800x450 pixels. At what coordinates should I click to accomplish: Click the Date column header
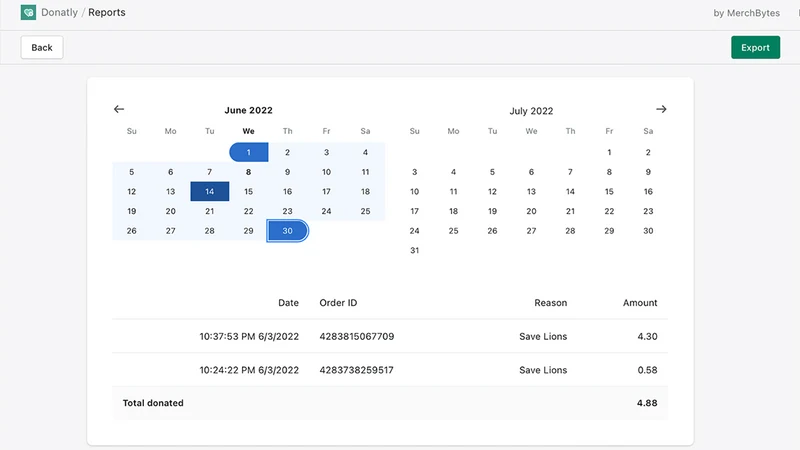(x=288, y=303)
